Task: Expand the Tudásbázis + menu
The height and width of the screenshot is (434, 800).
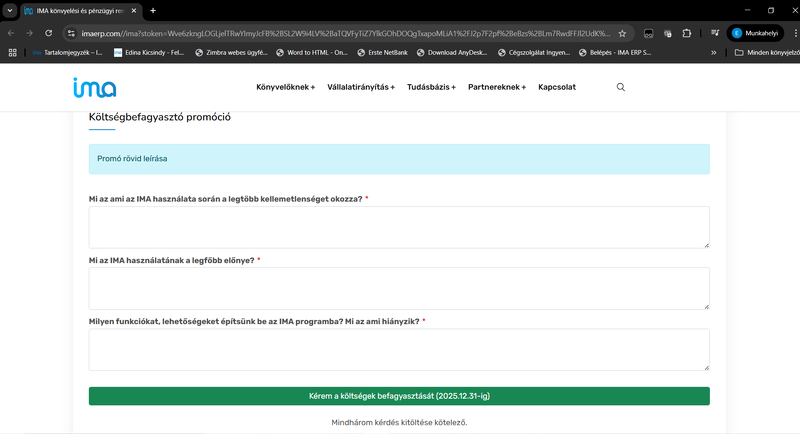Action: coord(431,88)
